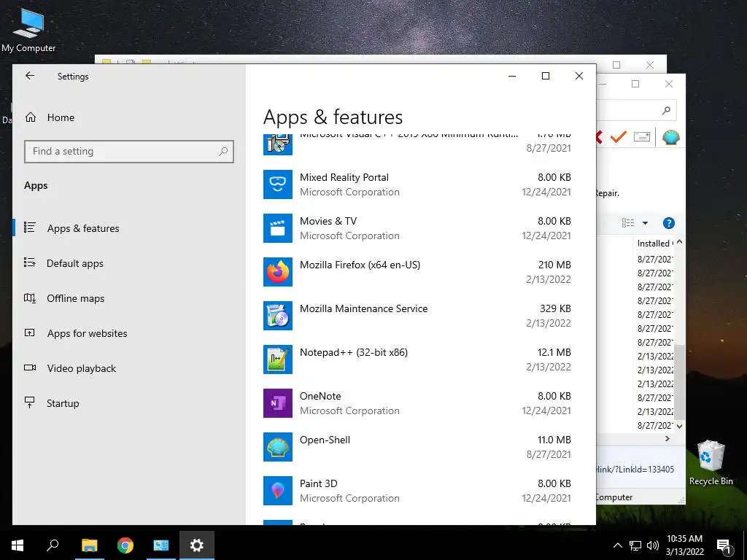Click the Open-Shell app icon in list
Screen dimensions: 747x560
pos(278,447)
